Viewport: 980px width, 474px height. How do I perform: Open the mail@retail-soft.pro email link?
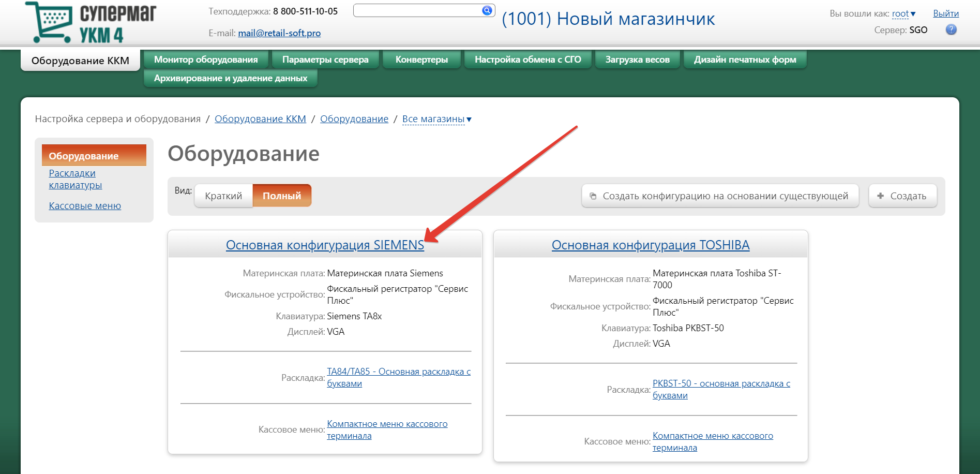coord(279,33)
